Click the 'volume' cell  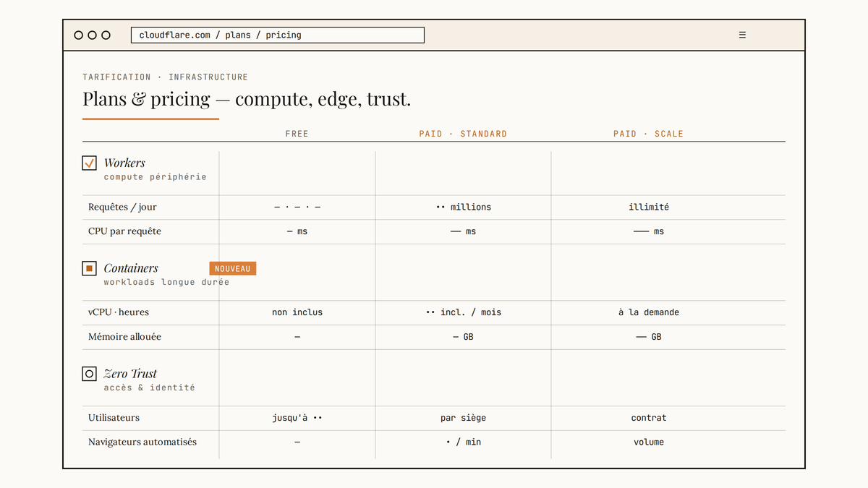point(649,442)
